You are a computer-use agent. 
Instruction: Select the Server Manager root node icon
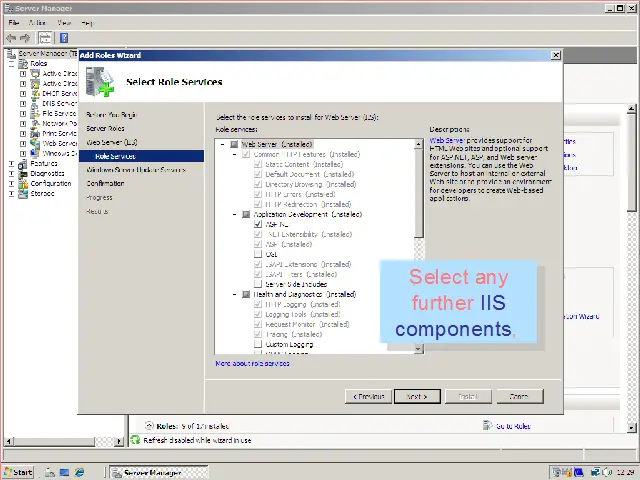tap(12, 53)
